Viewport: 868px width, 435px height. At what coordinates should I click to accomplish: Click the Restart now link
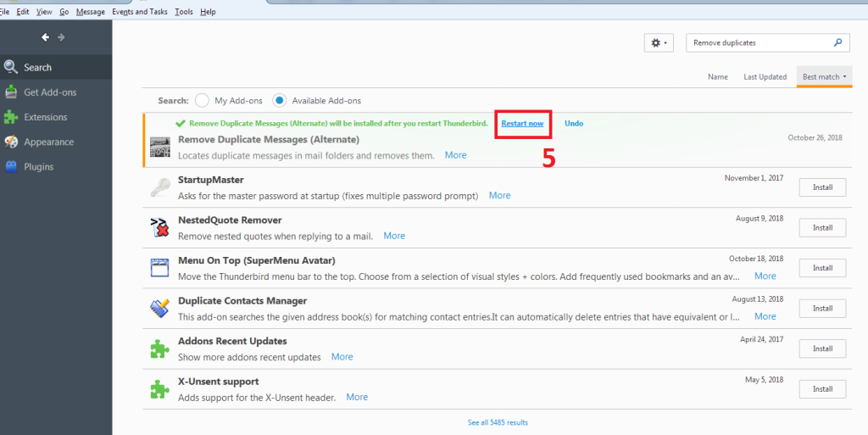tap(522, 124)
